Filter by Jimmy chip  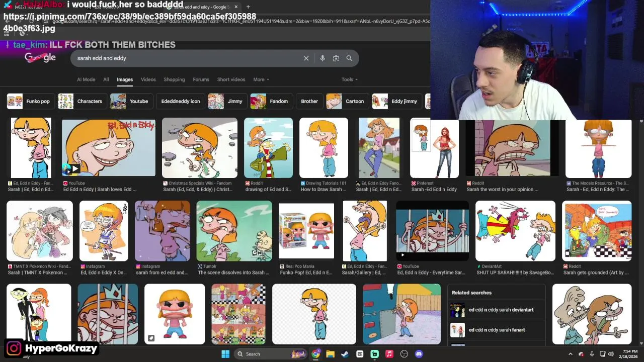pyautogui.click(x=227, y=101)
